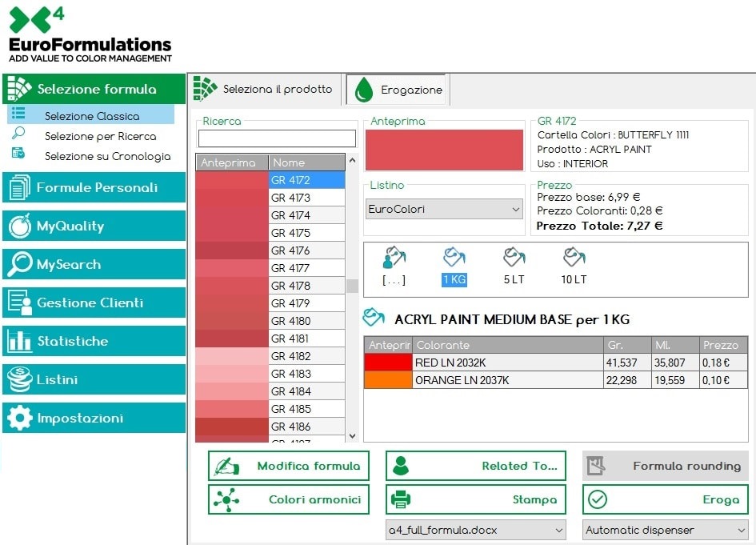Screen dimensions: 756x545
Task: Click the large red Anteprima preview swatch
Action: pos(444,150)
